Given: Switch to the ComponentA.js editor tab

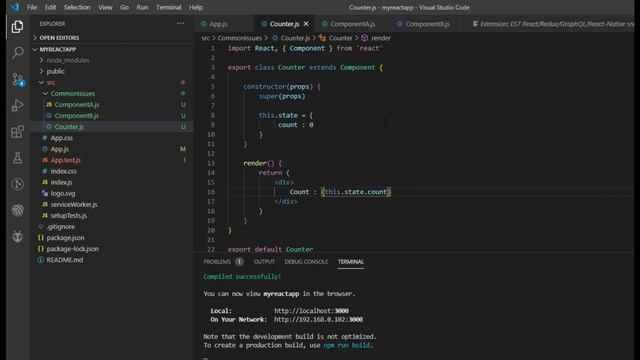Looking at the screenshot, I should [x=352, y=24].
